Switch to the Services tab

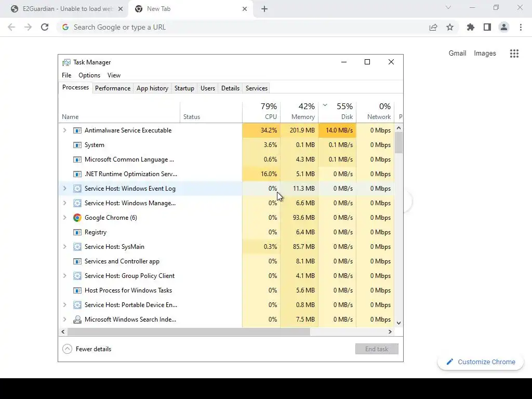click(x=257, y=88)
